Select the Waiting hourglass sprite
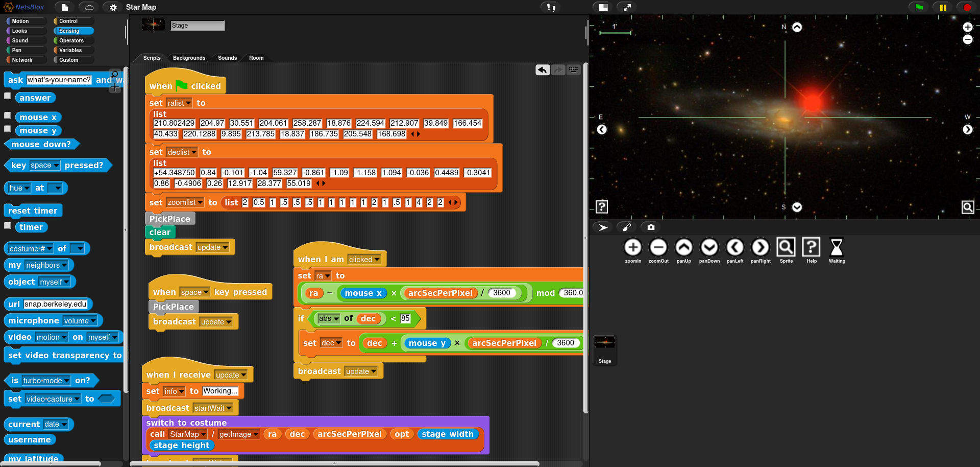This screenshot has width=980, height=467. click(837, 248)
